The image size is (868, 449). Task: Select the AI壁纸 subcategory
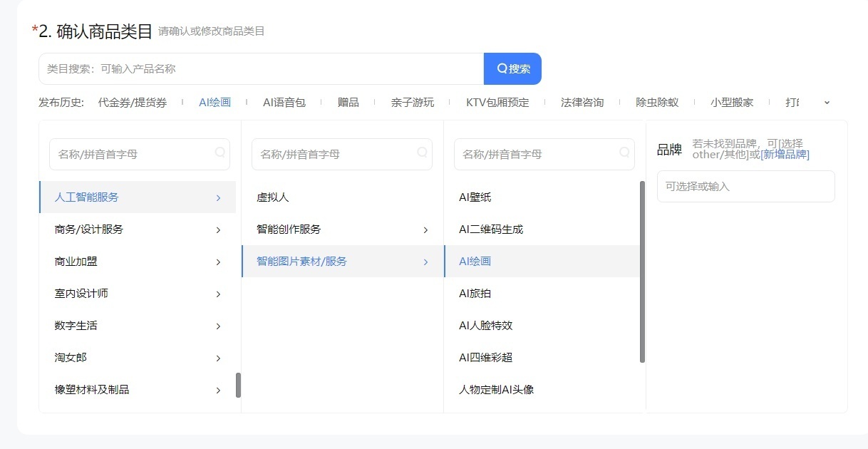click(x=475, y=197)
